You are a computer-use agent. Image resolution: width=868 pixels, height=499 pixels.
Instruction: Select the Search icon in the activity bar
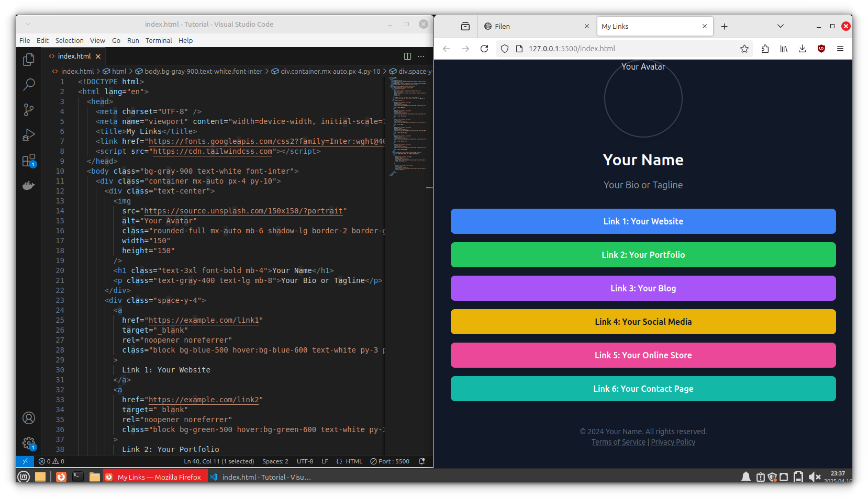pos(28,84)
